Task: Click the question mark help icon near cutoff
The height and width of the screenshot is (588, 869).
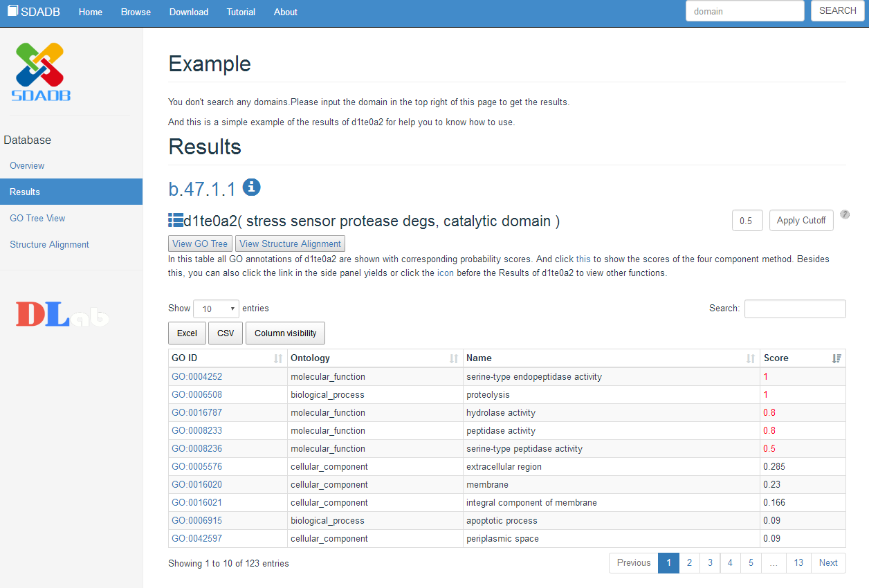Action: tap(845, 214)
